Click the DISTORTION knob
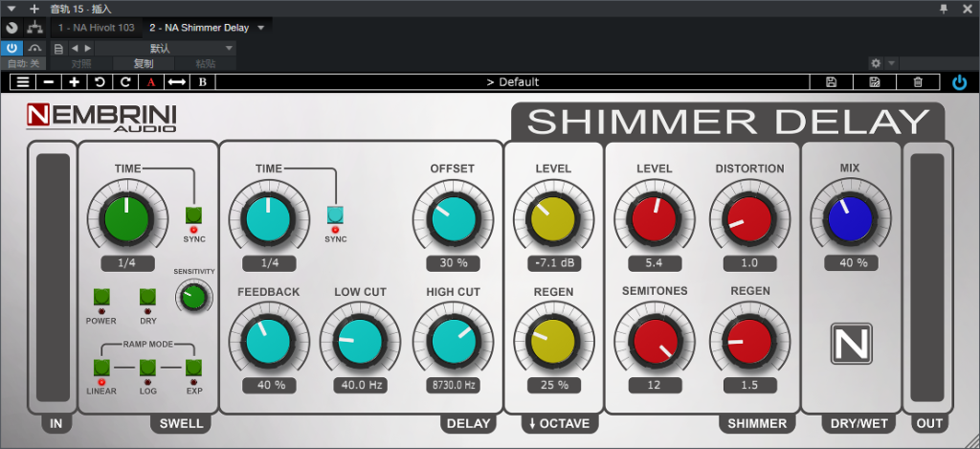980x449 pixels. (x=750, y=220)
